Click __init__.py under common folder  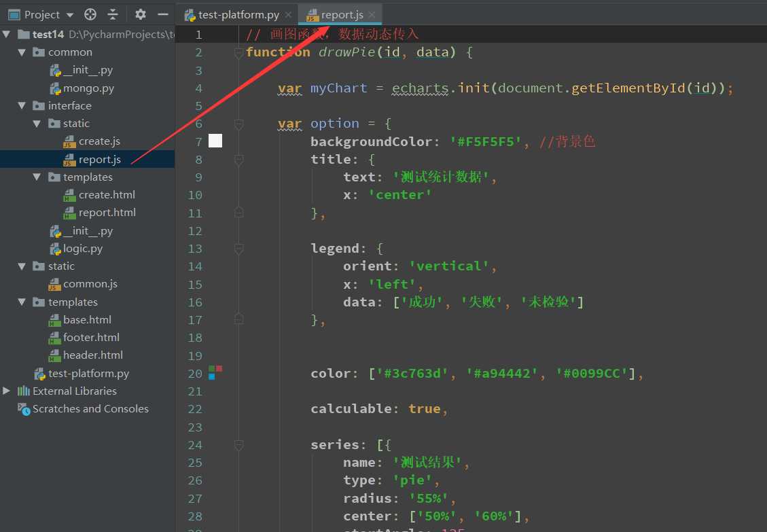(88, 70)
